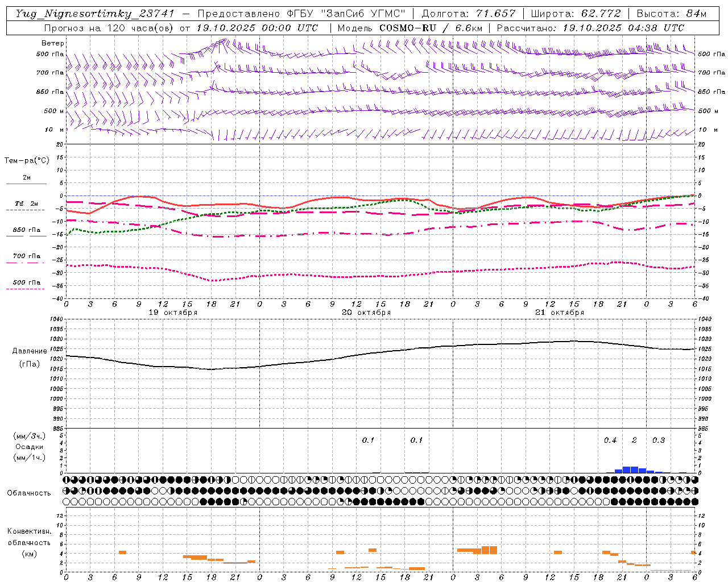728x582 pixels.
Task: Click the 0.4 precipitation amount value
Action: click(x=610, y=440)
